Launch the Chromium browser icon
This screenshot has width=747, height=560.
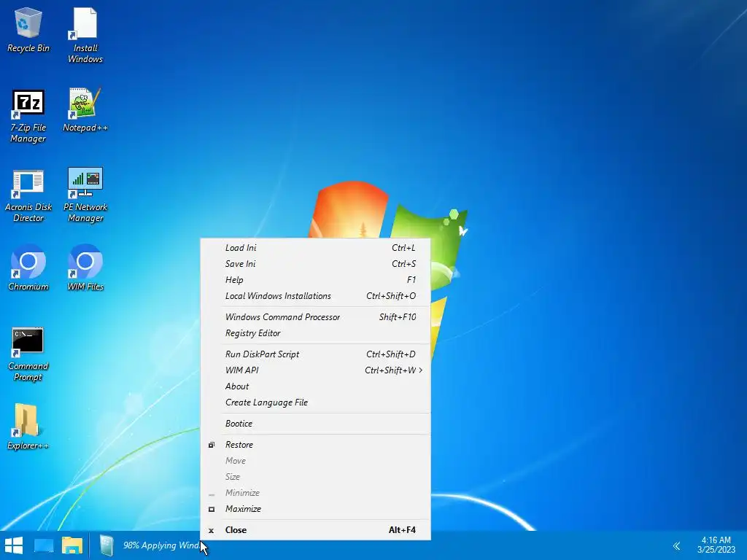click(28, 268)
